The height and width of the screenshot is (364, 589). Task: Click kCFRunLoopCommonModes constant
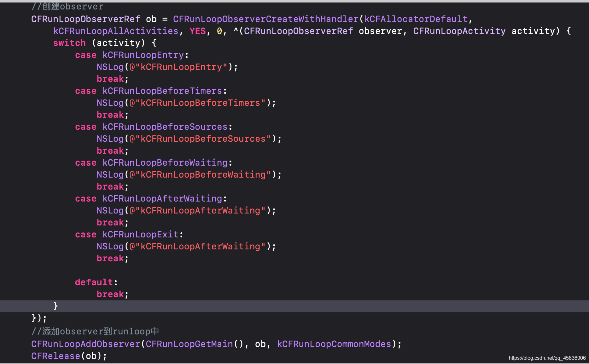click(x=334, y=344)
